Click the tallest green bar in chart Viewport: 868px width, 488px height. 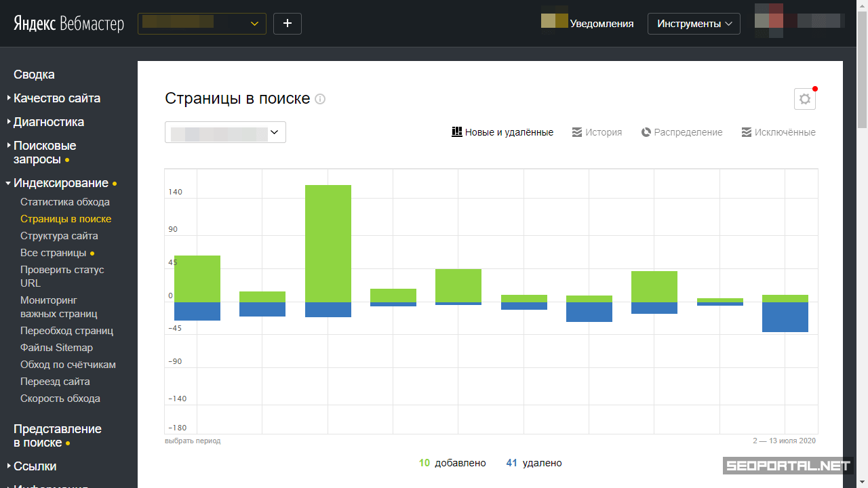pos(328,243)
